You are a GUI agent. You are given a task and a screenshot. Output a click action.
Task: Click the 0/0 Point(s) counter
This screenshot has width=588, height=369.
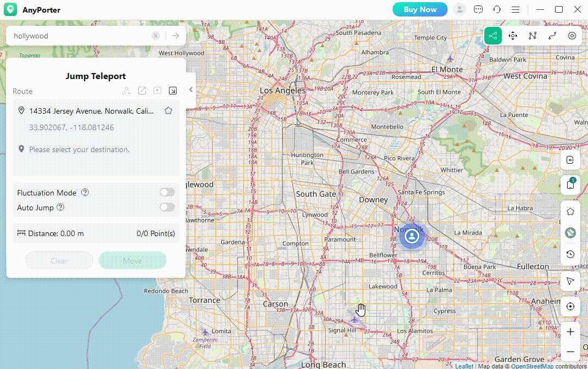156,233
